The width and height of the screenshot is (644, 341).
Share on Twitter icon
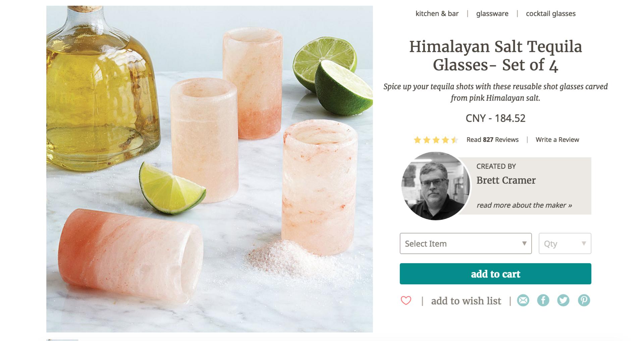[563, 300]
